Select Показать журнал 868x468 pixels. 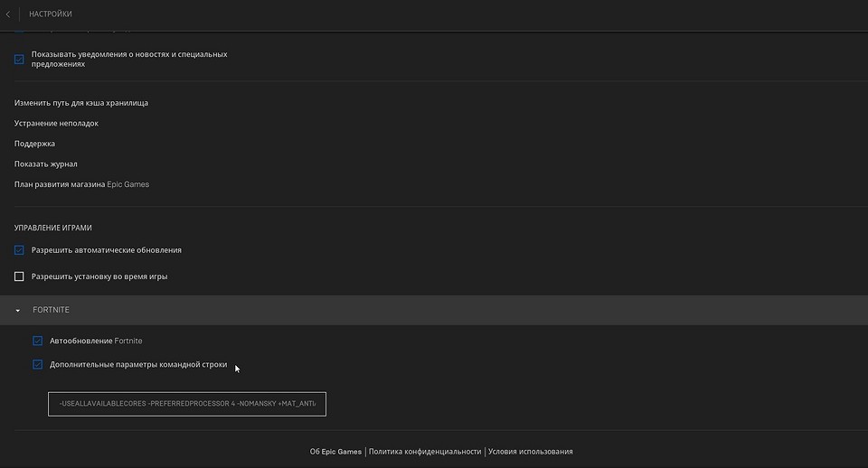(45, 164)
